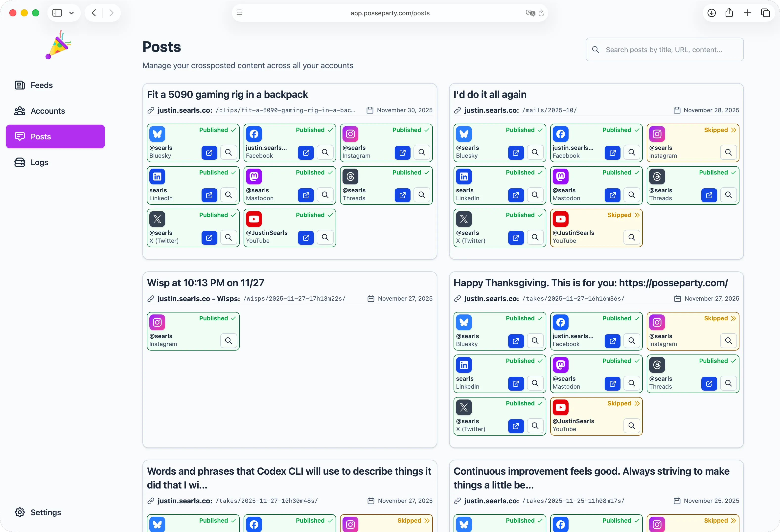Toggle the browser sidebar panel
This screenshot has height=532, width=780.
pyautogui.click(x=57, y=13)
